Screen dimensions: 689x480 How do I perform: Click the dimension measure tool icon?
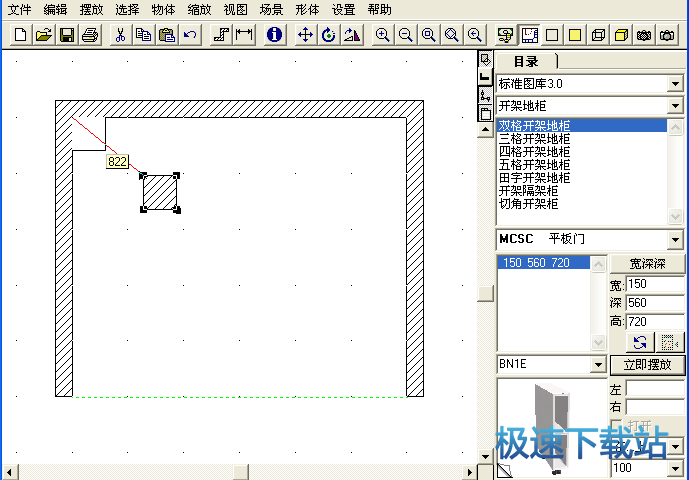tap(243, 35)
